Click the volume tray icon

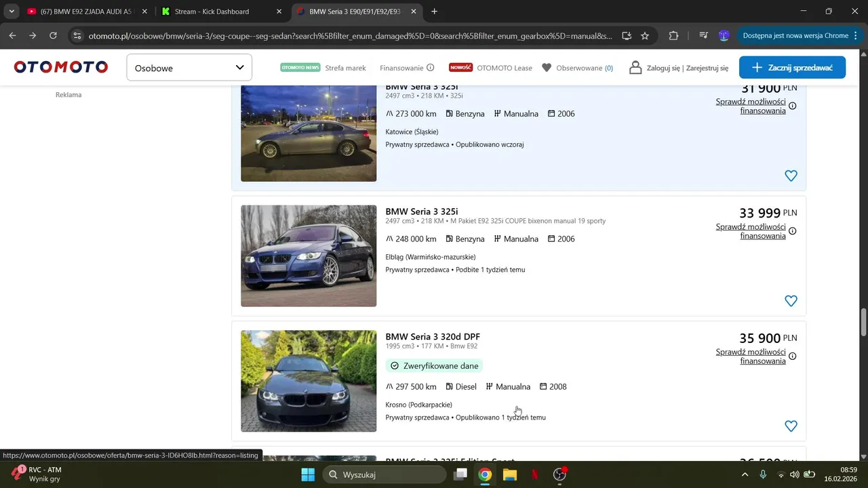point(795,474)
